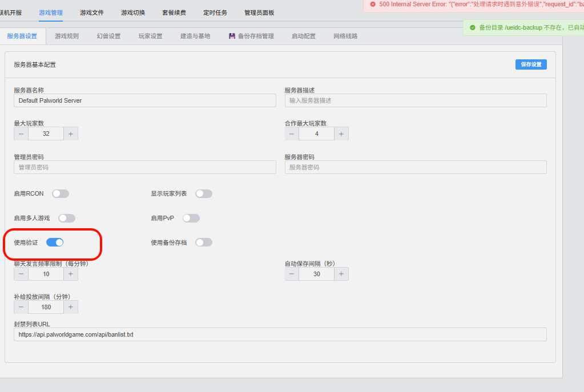Switch to the 游戏规则 tab
Viewport: 584px width, 392px height.
67,36
